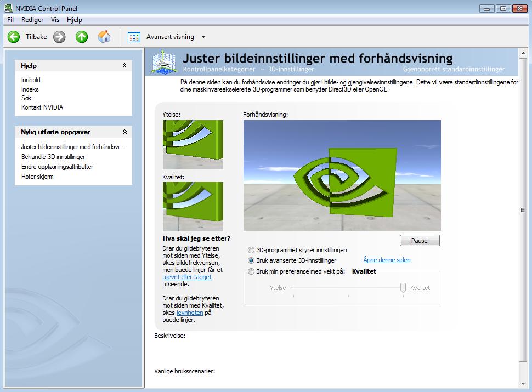This screenshot has width=532, height=392.
Task: Click the vertical scrollbar up arrow
Action: (x=523, y=53)
